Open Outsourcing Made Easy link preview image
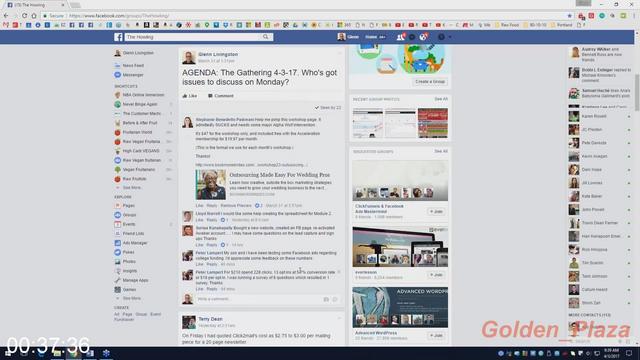This screenshot has width=640, height=360. pos(211,185)
